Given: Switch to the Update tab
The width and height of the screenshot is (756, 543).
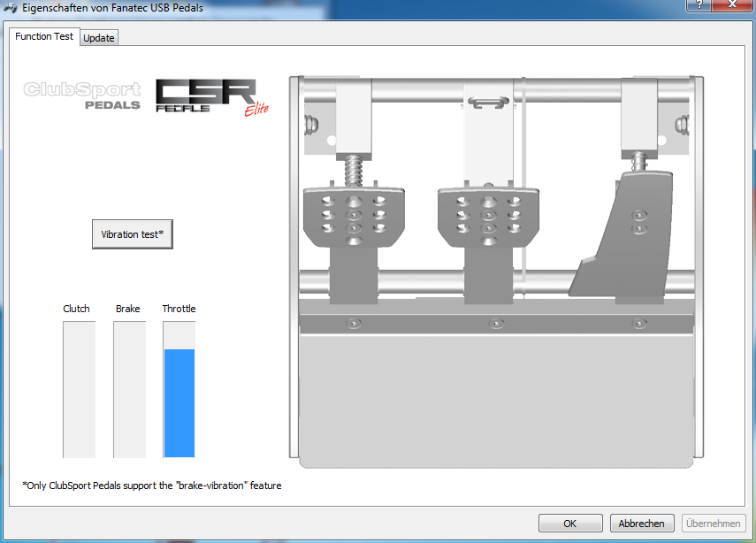Looking at the screenshot, I should (99, 38).
